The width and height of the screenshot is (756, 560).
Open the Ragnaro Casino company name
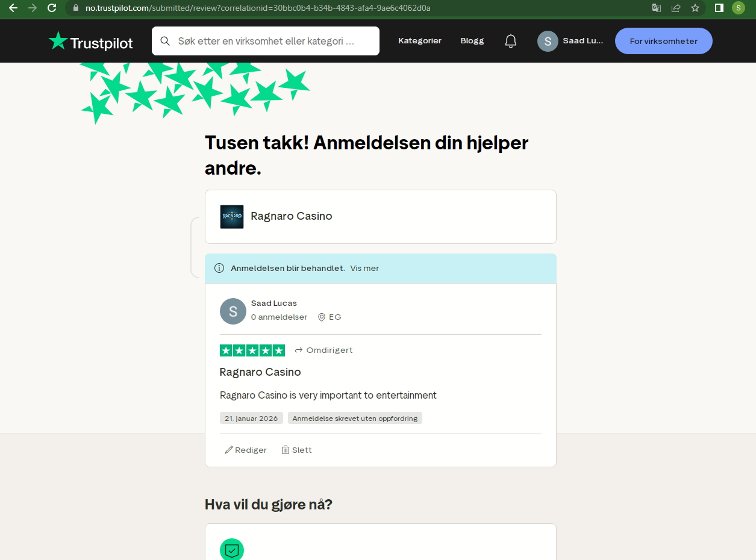[292, 216]
